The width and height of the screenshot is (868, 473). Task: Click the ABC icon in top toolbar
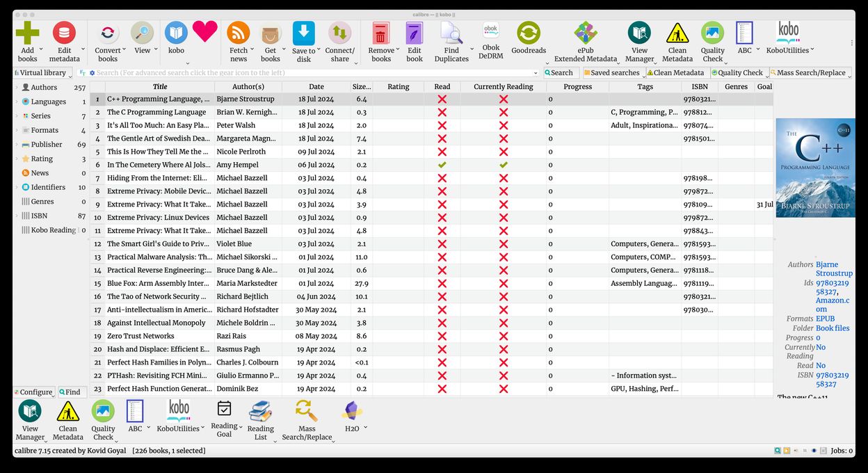744,33
